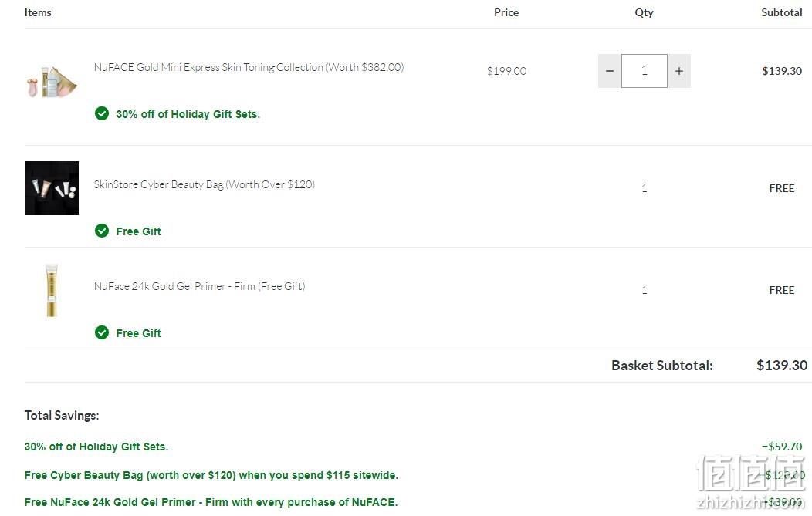Click the quantity input field showing 1
Viewport: 812px width, 516px height.
click(x=645, y=71)
